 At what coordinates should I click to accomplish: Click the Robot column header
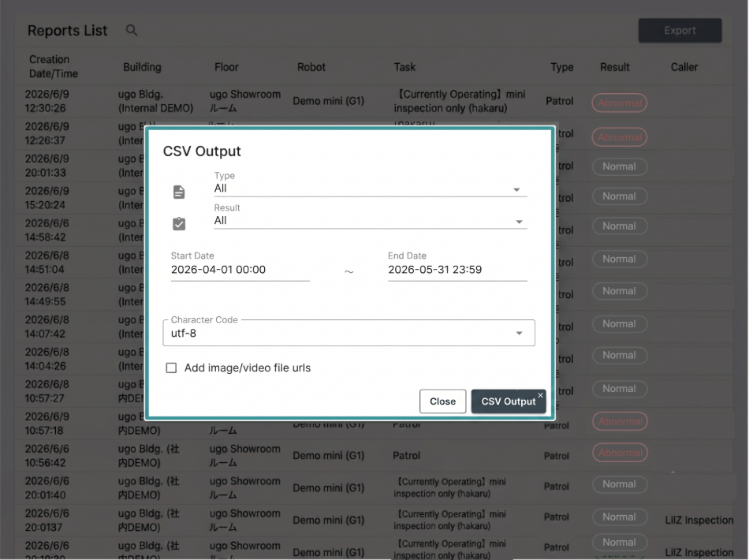[x=311, y=67]
